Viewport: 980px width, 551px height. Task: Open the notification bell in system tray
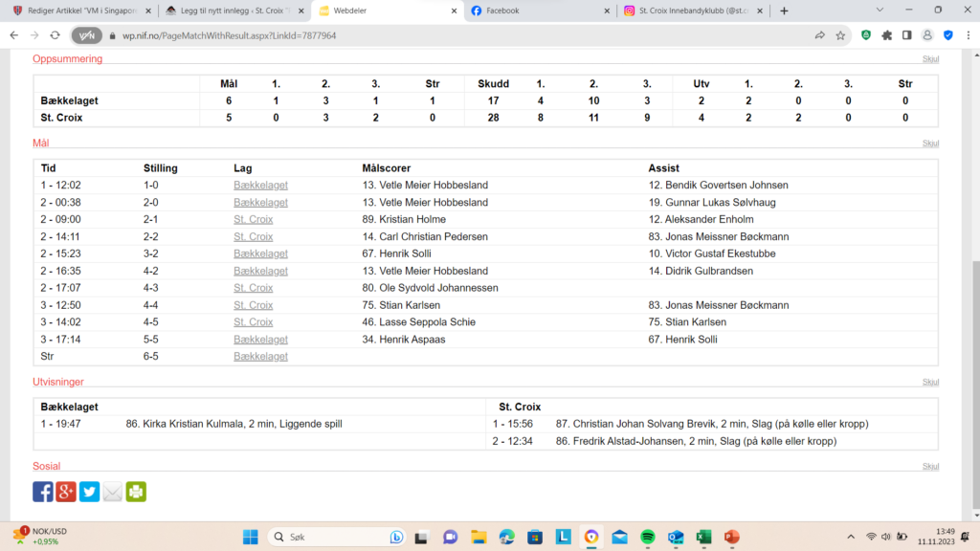click(x=965, y=537)
